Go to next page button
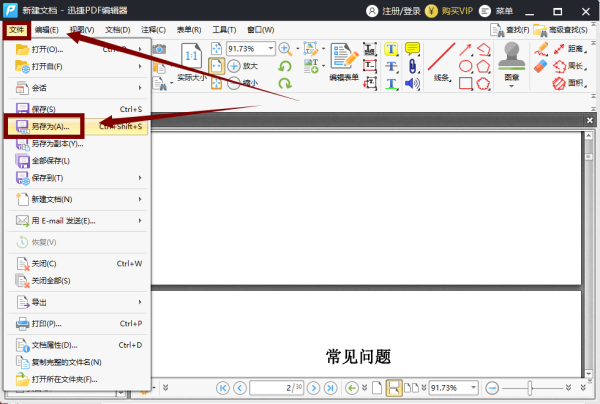600x404 pixels. click(x=313, y=388)
